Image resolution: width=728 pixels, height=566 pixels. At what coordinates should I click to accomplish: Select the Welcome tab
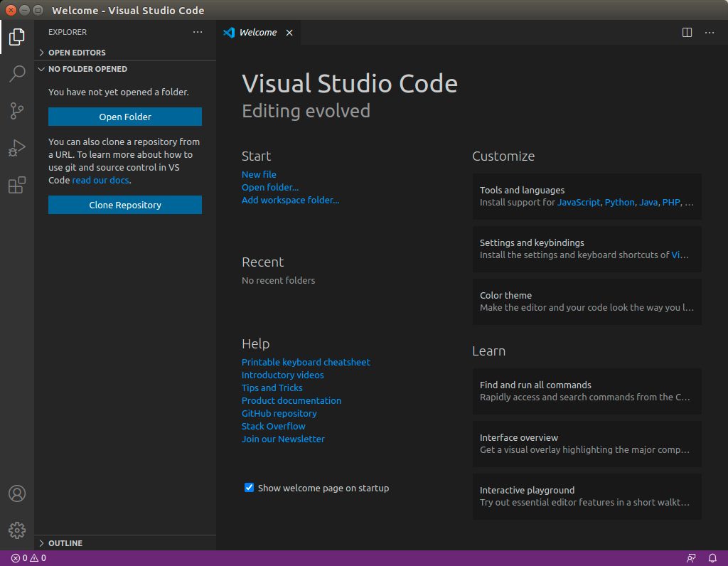[258, 33]
